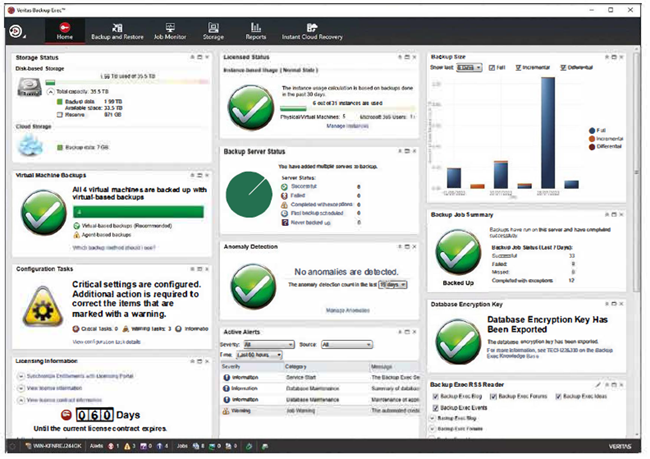Click the cloud storage icon

[30, 146]
